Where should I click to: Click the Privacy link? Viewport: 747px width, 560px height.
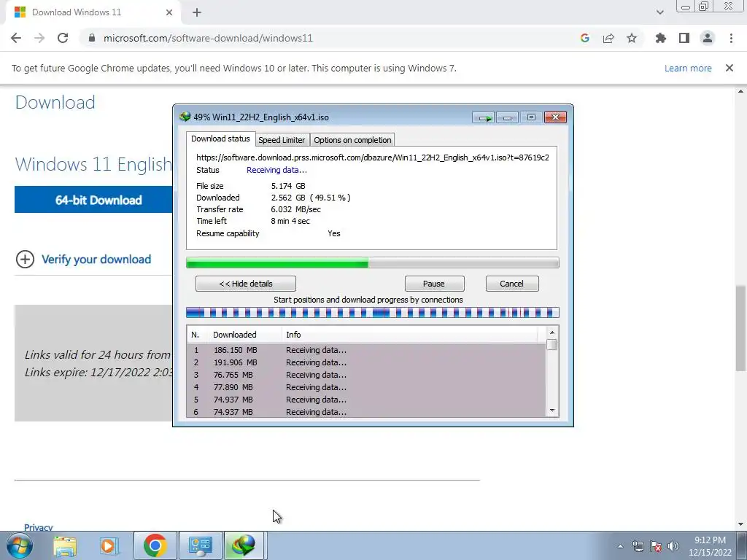38,526
